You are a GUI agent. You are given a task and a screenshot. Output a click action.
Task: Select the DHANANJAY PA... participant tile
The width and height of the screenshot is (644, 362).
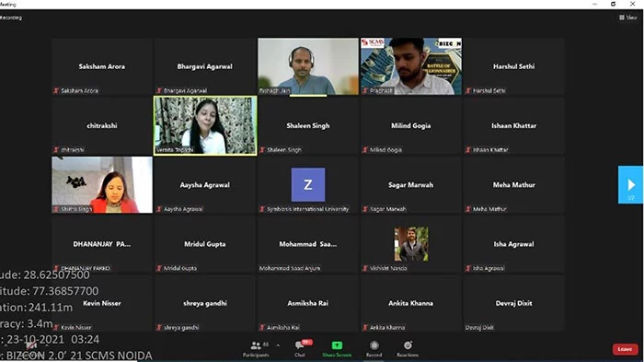click(x=102, y=244)
